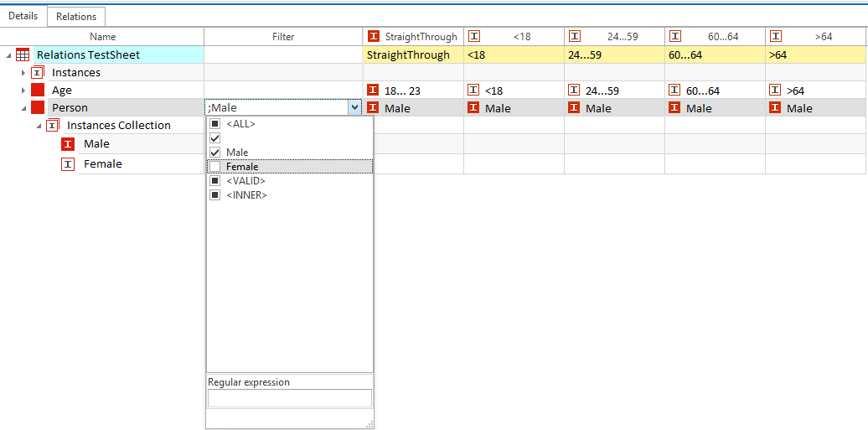Switch to the Details tab
This screenshot has height=430, width=868.
23,17
